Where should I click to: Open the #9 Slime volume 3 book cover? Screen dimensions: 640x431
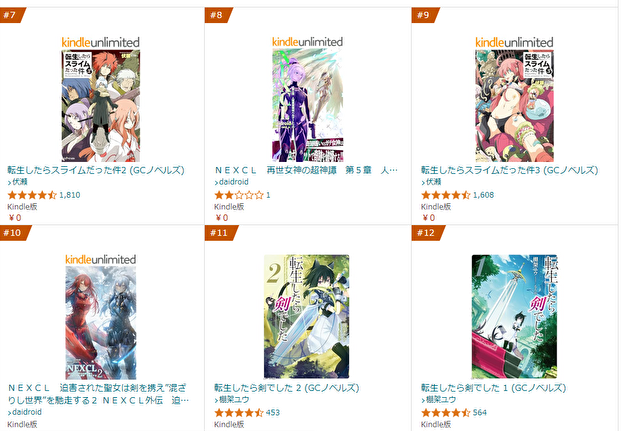514,106
